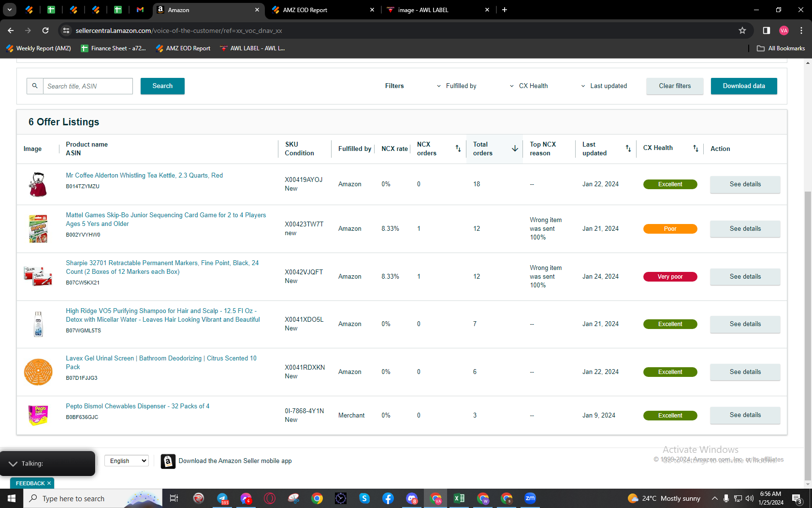812x508 pixels.
Task: Open a new browser tab
Action: point(505,10)
